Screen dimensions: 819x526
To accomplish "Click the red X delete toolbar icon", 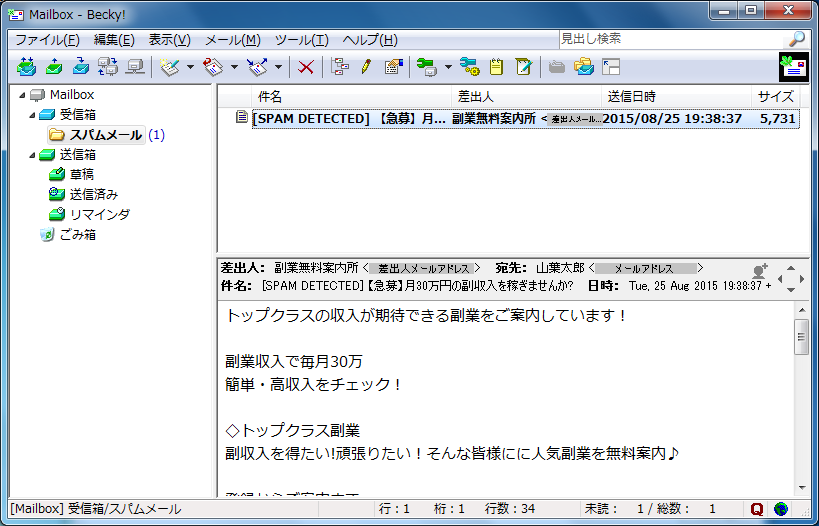I will pos(306,67).
